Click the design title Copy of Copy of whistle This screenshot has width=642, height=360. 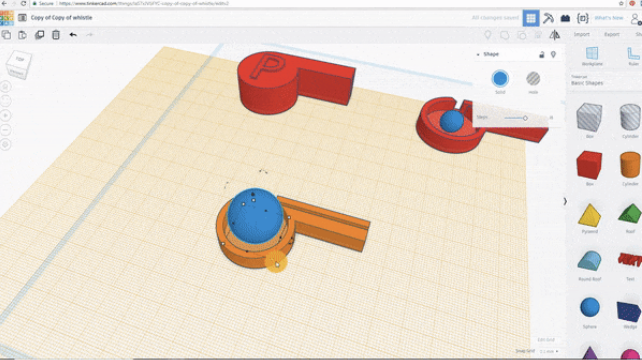click(61, 18)
